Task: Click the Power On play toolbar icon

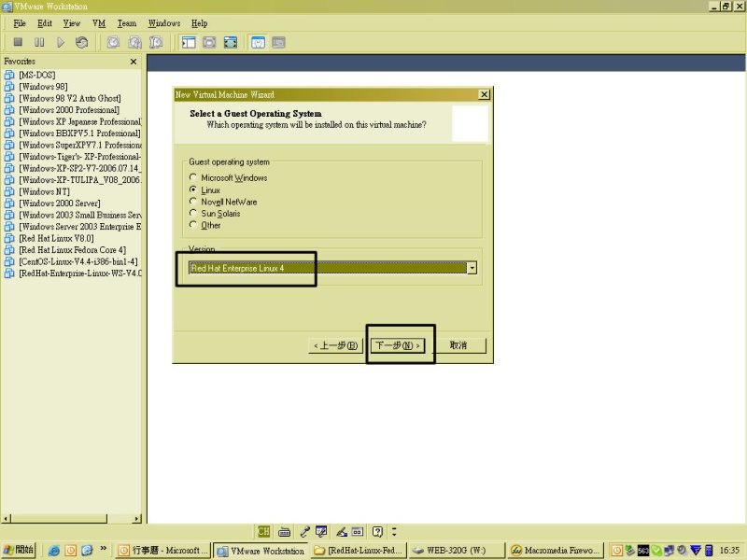Action: 61,42
